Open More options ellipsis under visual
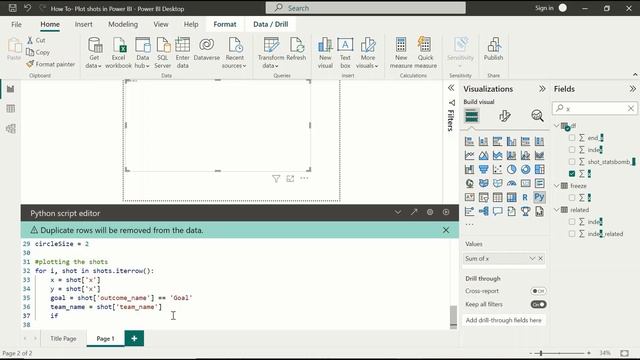 [x=304, y=178]
